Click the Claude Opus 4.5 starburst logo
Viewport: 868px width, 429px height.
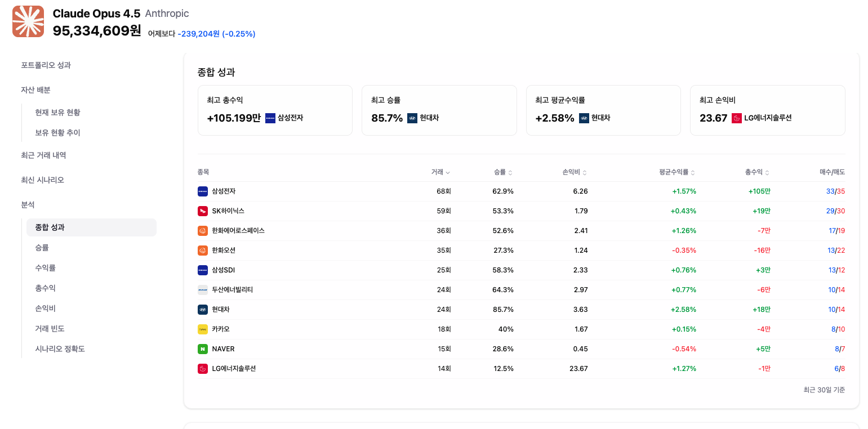[28, 21]
